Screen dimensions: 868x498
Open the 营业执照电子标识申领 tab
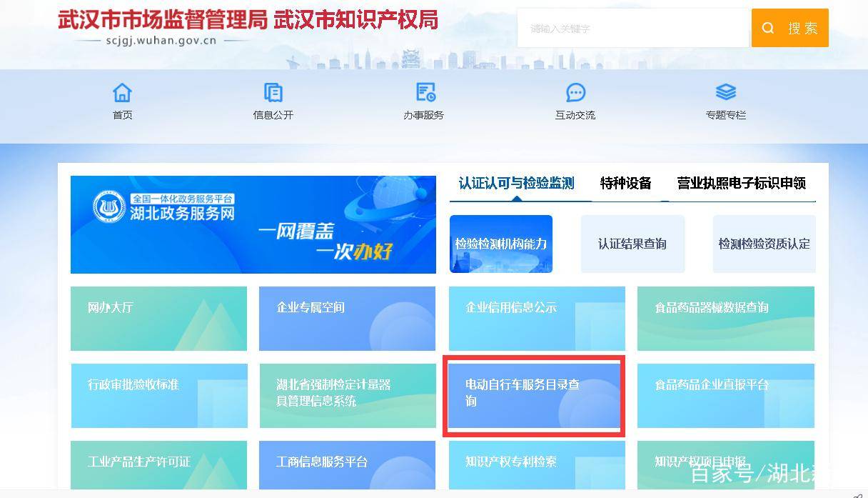coord(742,183)
